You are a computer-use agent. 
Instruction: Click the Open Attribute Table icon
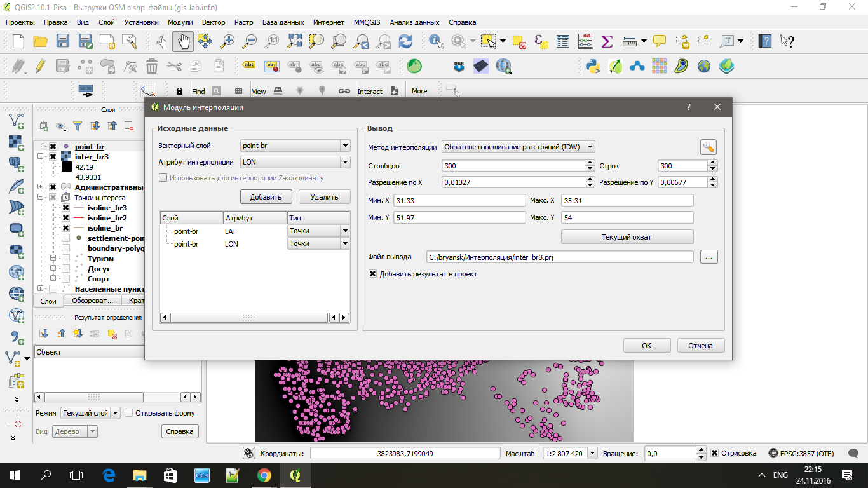click(x=563, y=41)
